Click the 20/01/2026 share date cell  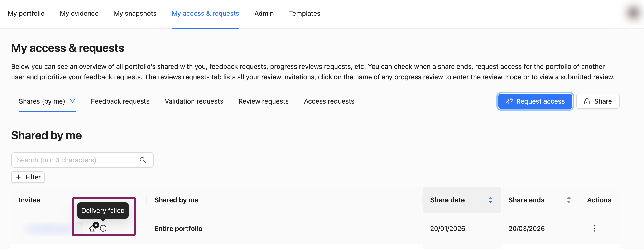tap(447, 229)
